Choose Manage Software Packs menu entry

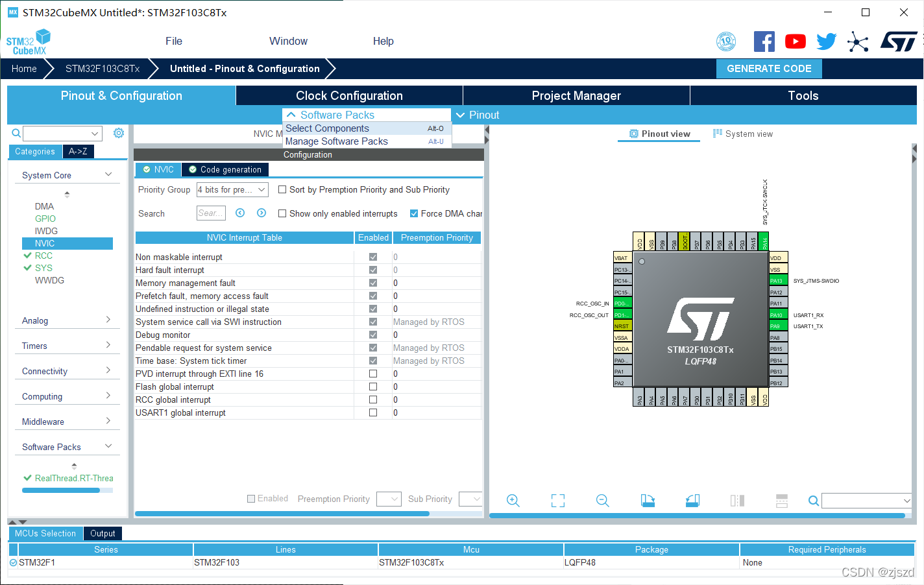tap(367, 141)
